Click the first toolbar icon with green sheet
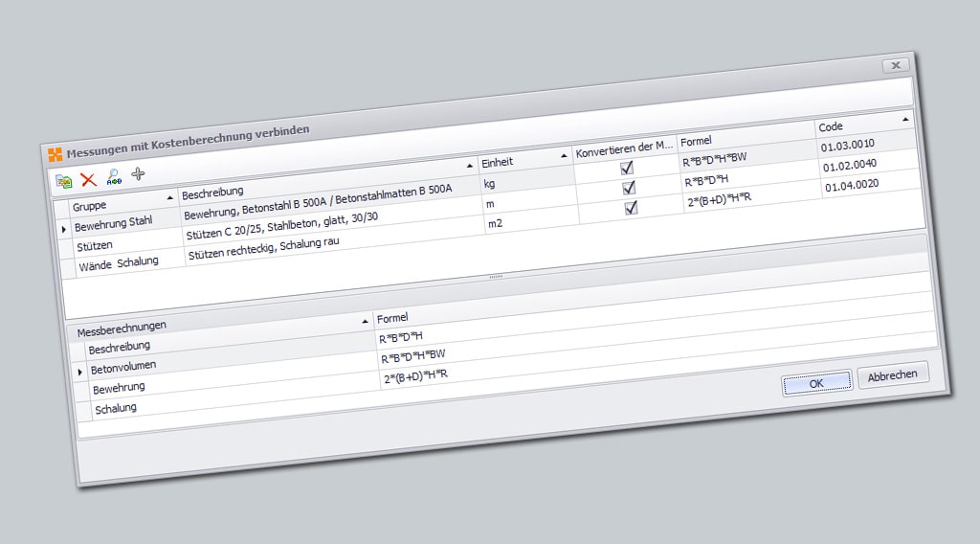 pyautogui.click(x=64, y=181)
